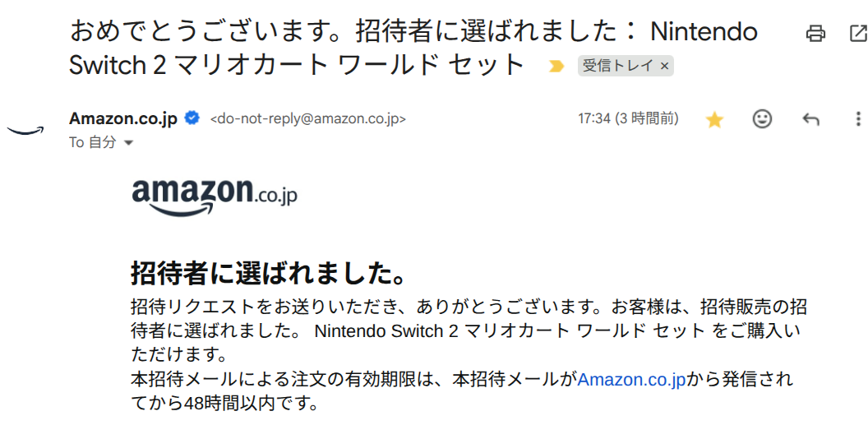Viewport: 868px width, 425px height.
Task: Check the blue verified sender badge
Action: (192, 118)
